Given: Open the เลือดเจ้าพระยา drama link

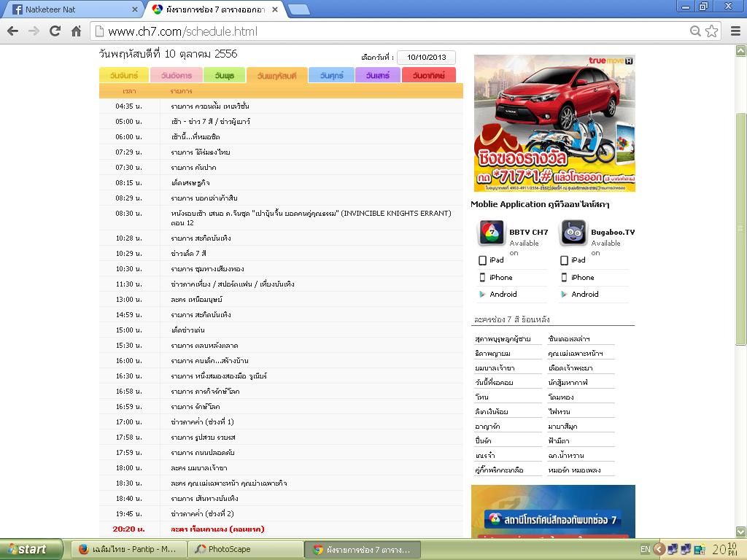Looking at the screenshot, I should 570,368.
